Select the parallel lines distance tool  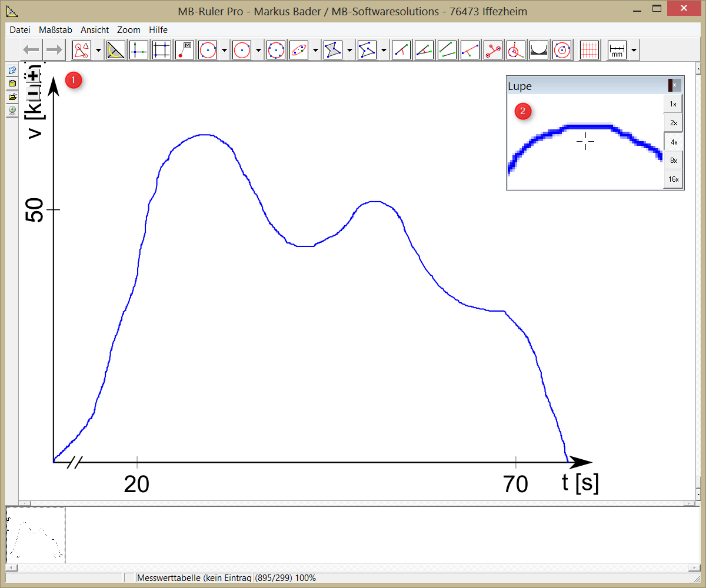point(448,51)
